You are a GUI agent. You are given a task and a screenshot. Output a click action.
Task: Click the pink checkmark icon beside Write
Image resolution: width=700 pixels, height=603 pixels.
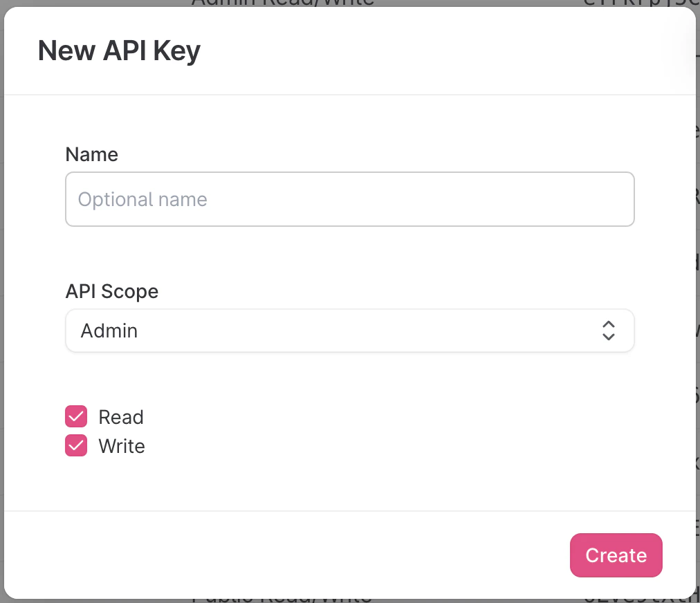[x=75, y=445]
